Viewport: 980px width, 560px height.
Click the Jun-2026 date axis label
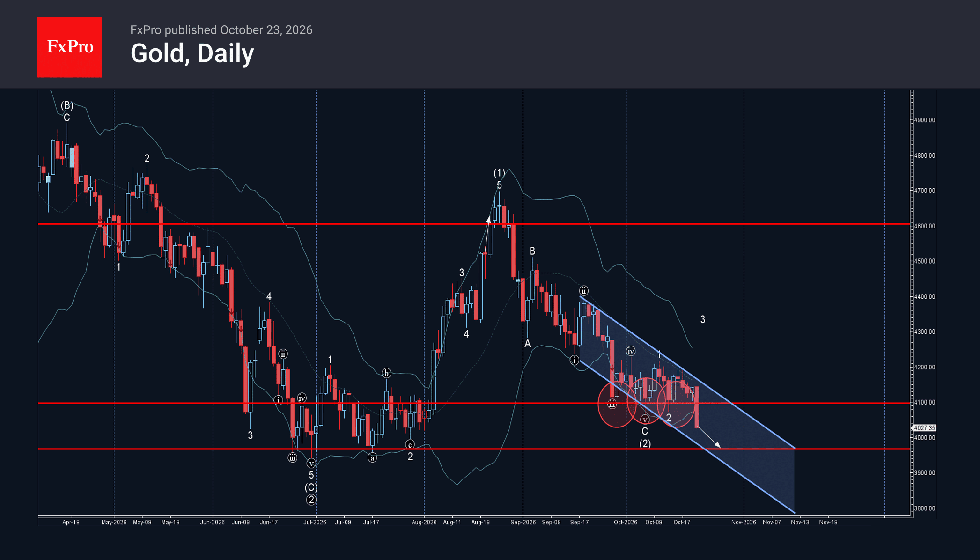point(212,522)
